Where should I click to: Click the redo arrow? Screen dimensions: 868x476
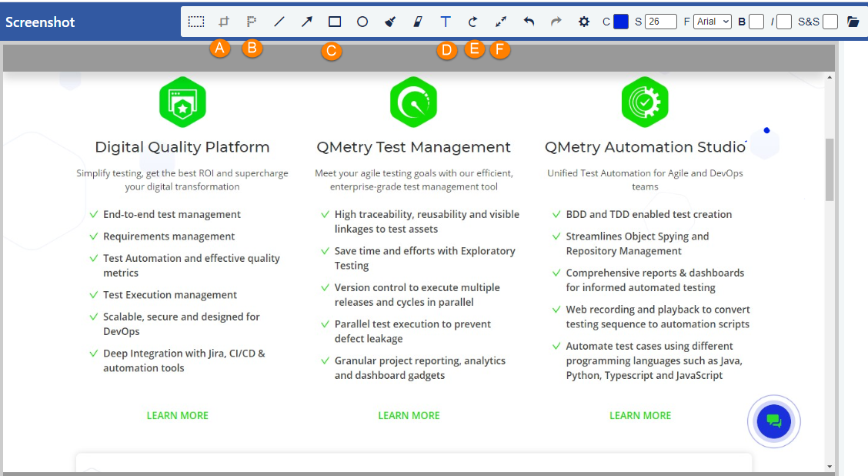[556, 21]
